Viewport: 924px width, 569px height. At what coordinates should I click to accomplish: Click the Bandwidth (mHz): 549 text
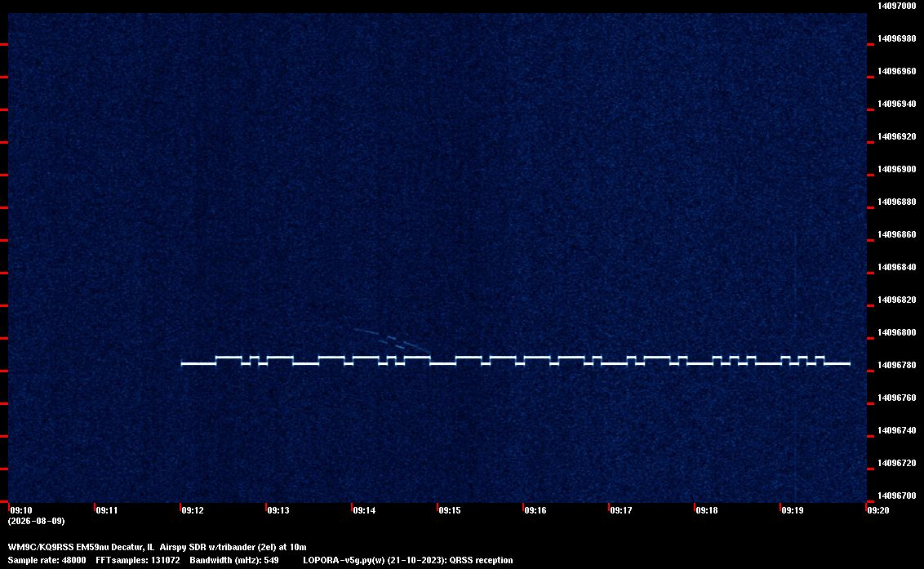pyautogui.click(x=234, y=560)
